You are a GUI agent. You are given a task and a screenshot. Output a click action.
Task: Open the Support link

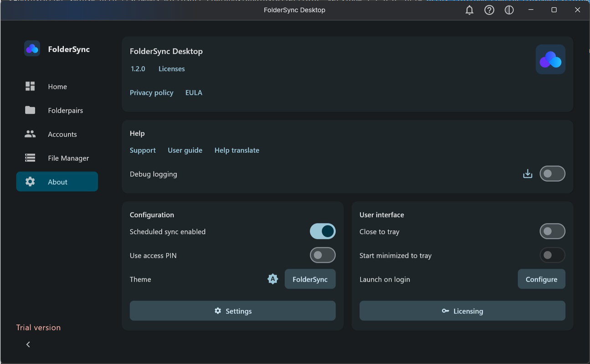[143, 150]
